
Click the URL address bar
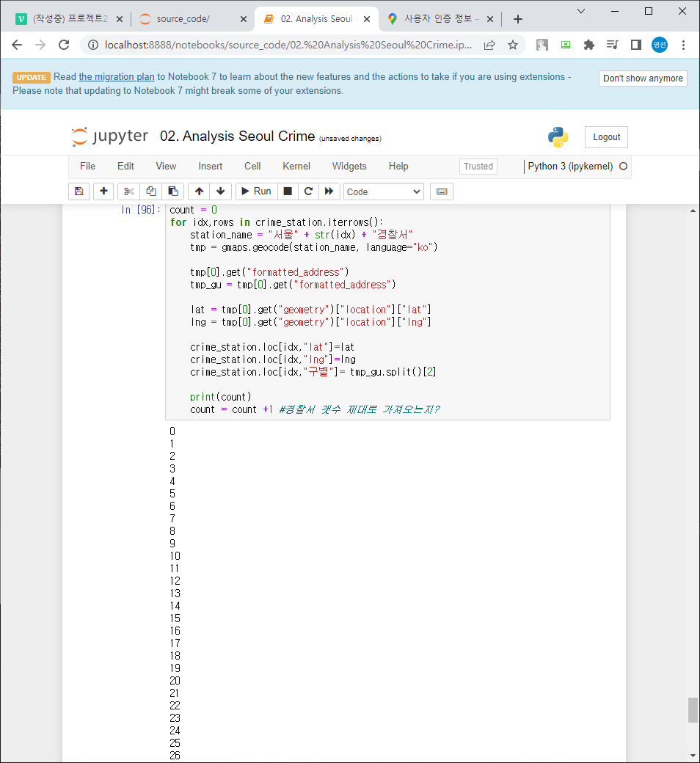(x=288, y=45)
